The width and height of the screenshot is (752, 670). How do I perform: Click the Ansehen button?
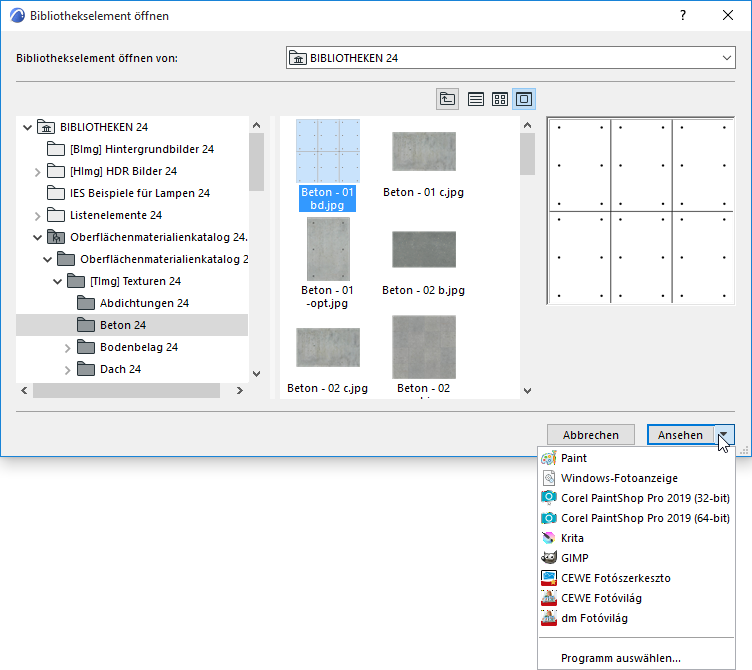coord(681,435)
